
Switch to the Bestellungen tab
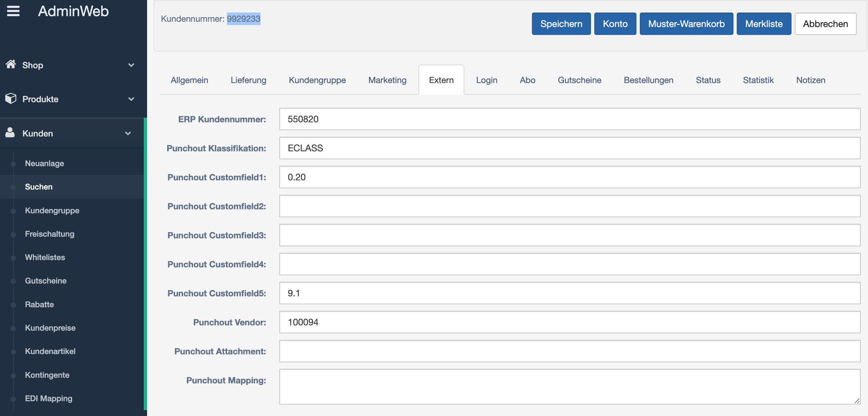tap(648, 80)
